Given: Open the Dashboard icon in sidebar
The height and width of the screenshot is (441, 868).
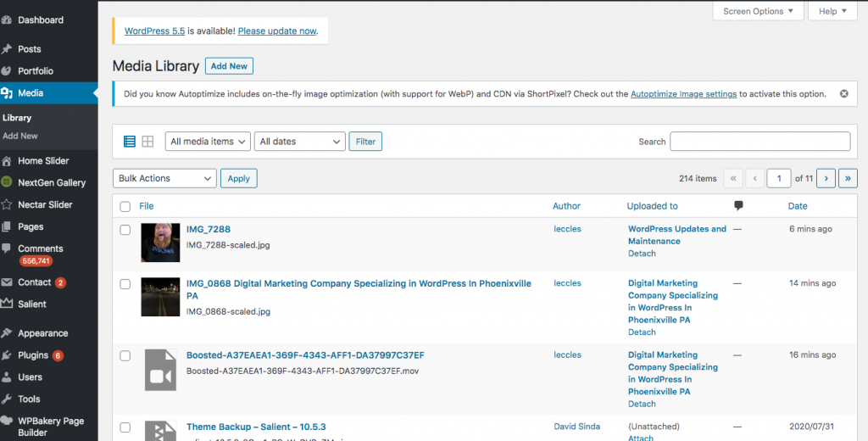Looking at the screenshot, I should click(x=7, y=20).
